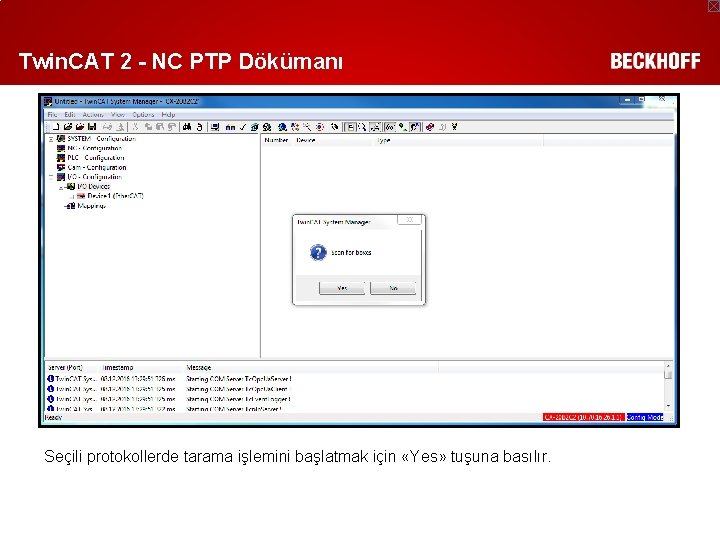Screen dimensions: 720x540
Task: Click the Generate Mappings toolbar icon
Action: tap(231, 127)
